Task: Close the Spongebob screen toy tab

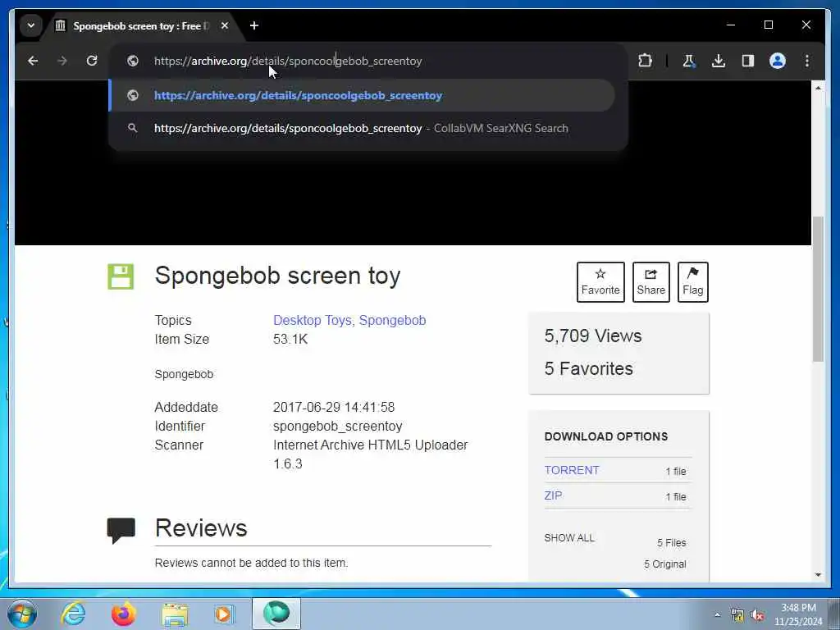Action: point(225,25)
